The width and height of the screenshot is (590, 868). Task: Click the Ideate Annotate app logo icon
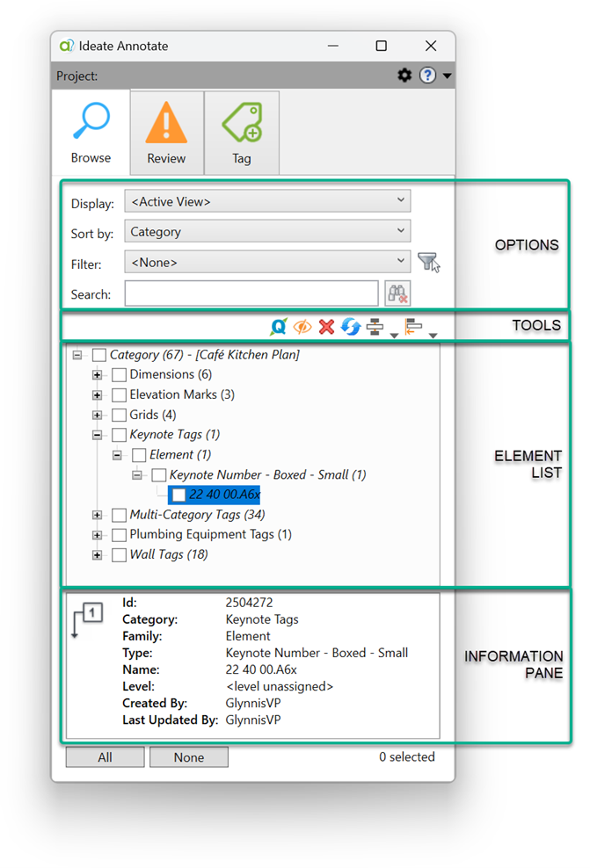(x=67, y=46)
